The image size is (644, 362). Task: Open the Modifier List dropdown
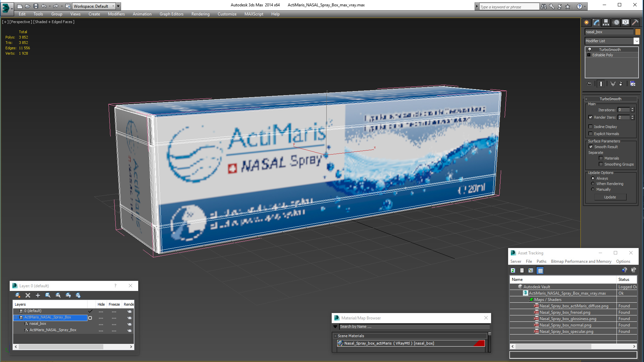[x=636, y=41]
